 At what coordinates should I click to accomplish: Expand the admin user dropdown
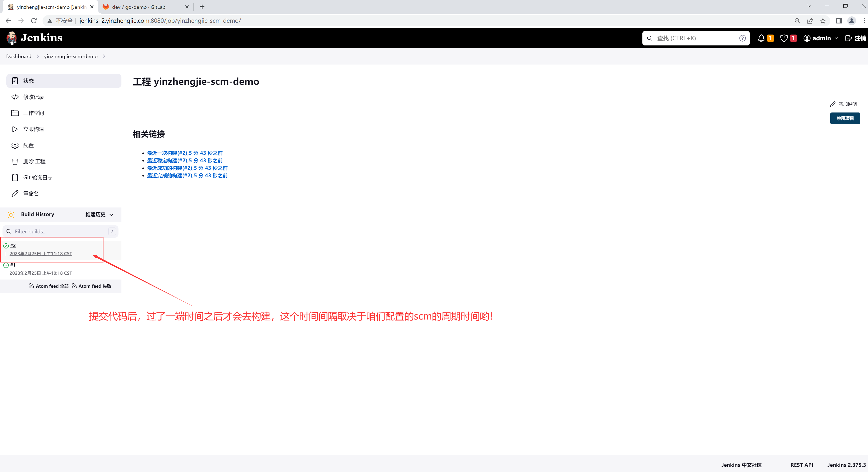(x=836, y=38)
